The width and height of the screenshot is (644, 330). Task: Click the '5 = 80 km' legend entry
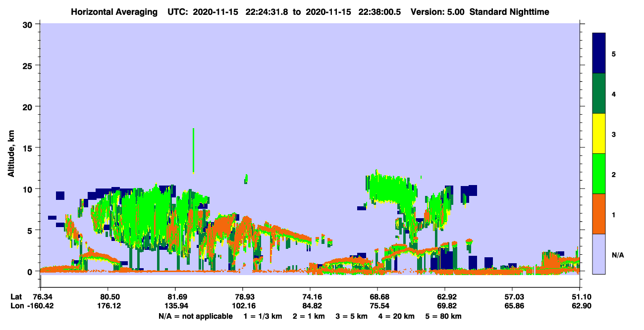pyautogui.click(x=444, y=316)
